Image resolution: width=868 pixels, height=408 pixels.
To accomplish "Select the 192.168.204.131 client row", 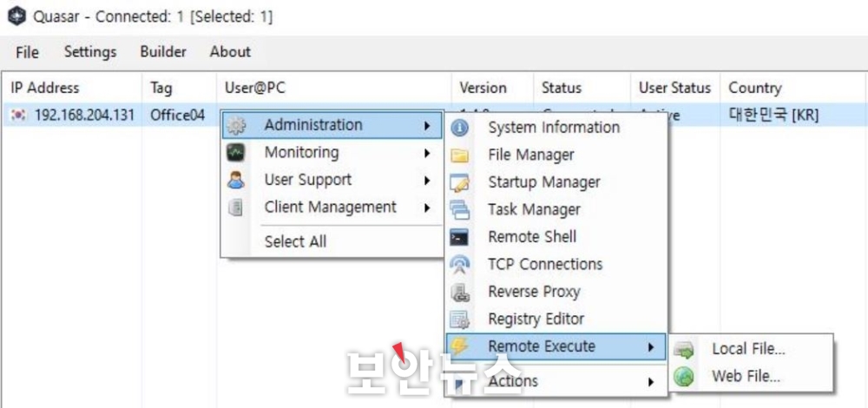I will click(x=434, y=115).
